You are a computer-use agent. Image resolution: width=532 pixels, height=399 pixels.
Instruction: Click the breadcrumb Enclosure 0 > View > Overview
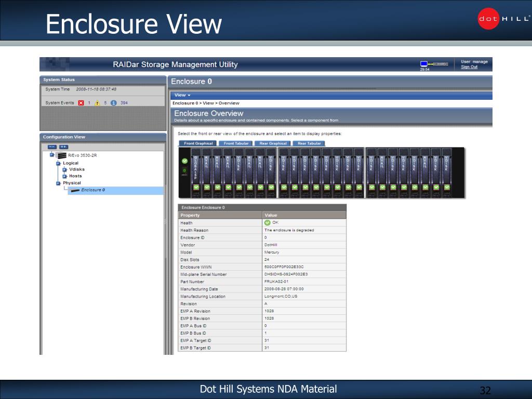click(206, 103)
